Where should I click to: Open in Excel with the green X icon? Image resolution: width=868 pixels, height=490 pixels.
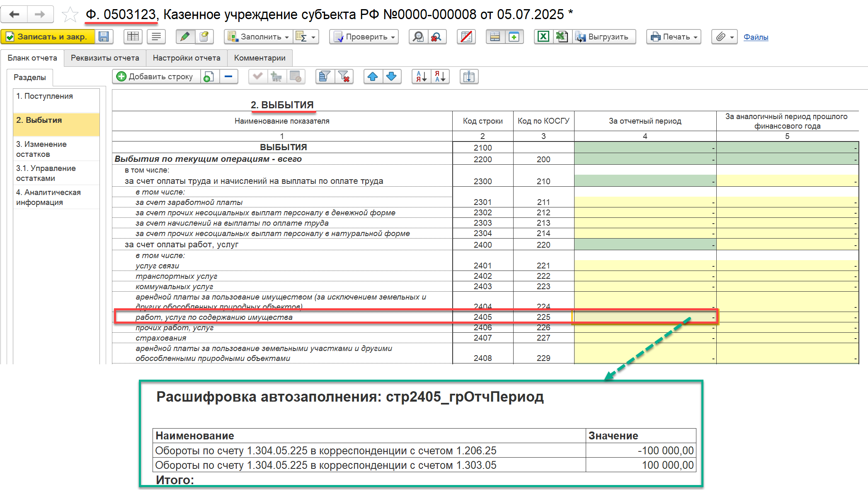543,37
